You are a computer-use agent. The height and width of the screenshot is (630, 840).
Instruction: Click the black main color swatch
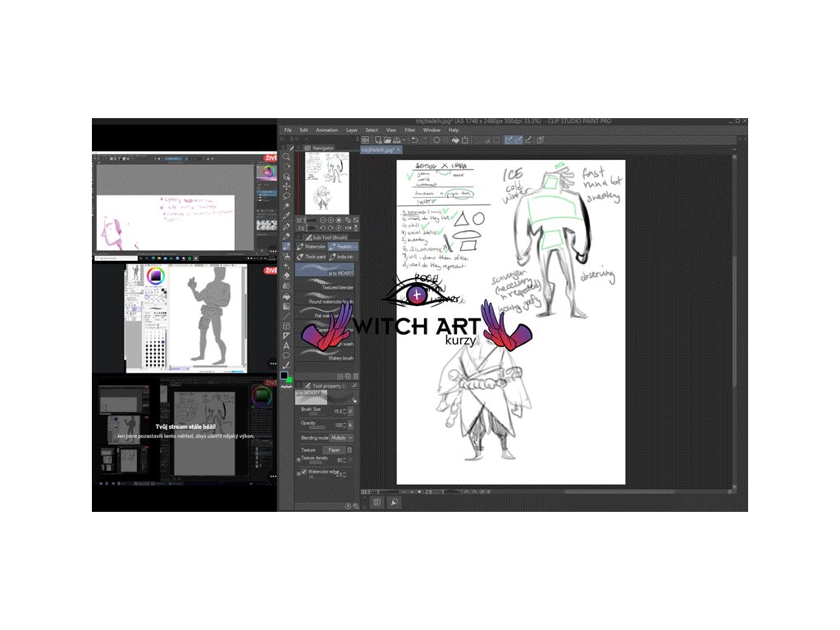(284, 376)
